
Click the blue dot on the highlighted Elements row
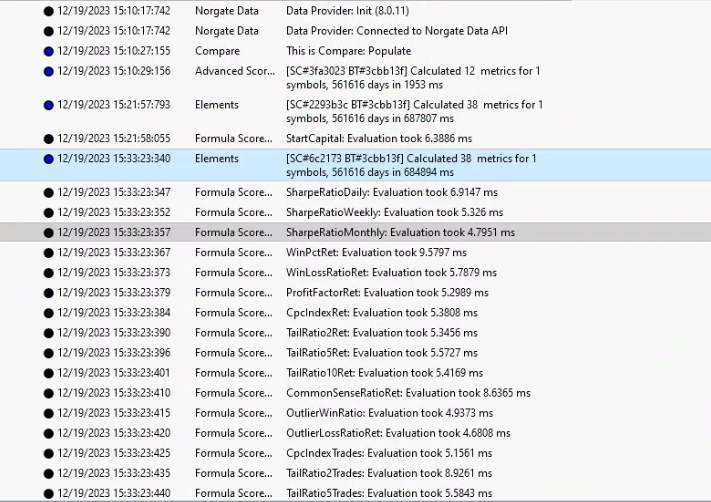pos(49,158)
